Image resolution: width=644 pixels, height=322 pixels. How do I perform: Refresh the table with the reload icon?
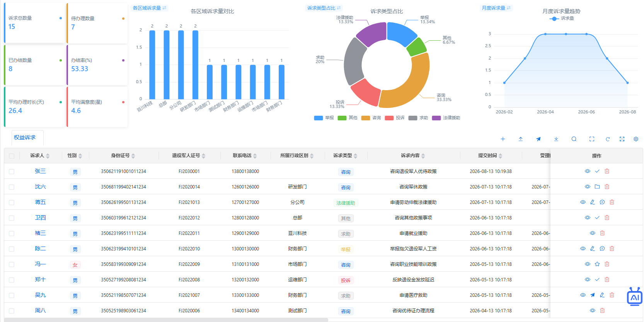(x=608, y=139)
